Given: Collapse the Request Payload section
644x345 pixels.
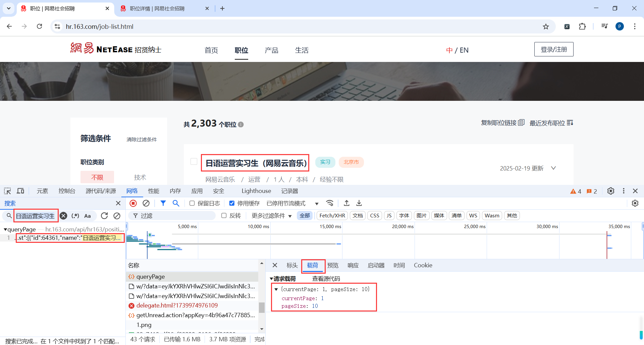Looking at the screenshot, I should [271, 279].
